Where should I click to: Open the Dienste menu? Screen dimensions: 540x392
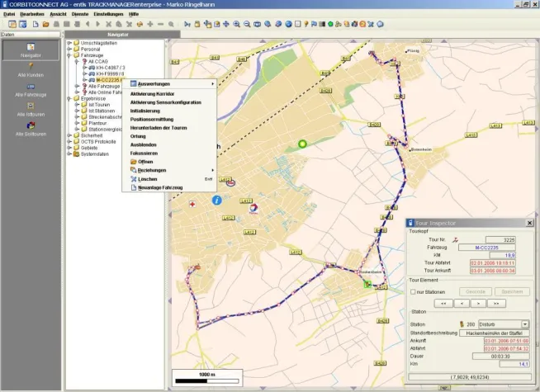80,14
